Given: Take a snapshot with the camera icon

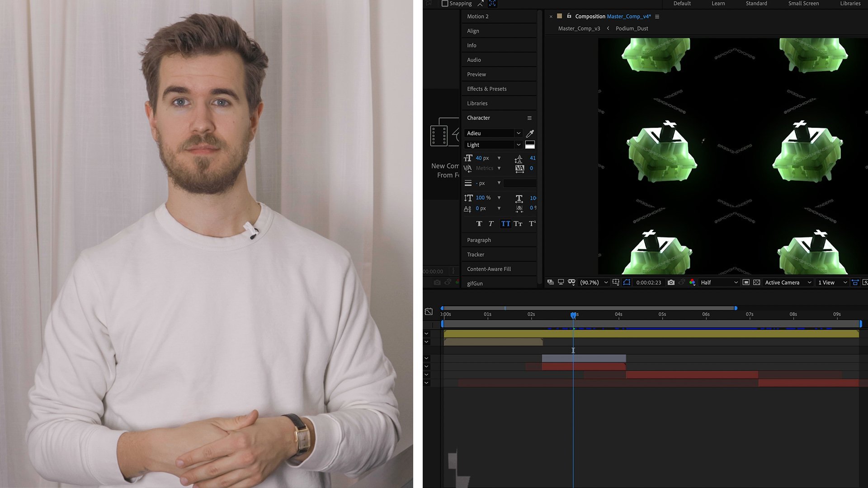Looking at the screenshot, I should point(671,282).
